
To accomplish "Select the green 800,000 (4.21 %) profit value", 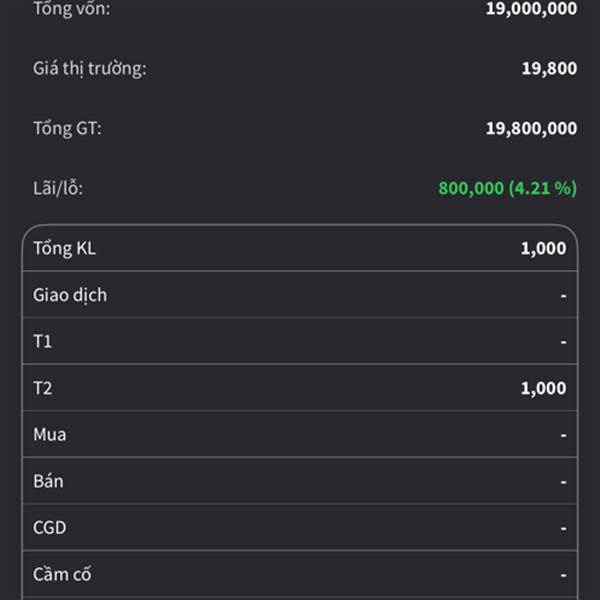I will [507, 188].
